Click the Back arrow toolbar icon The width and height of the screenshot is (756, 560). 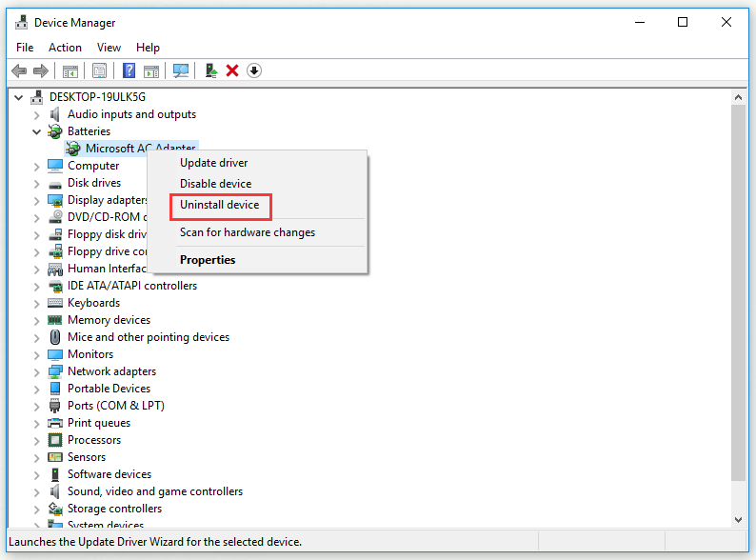point(19,70)
